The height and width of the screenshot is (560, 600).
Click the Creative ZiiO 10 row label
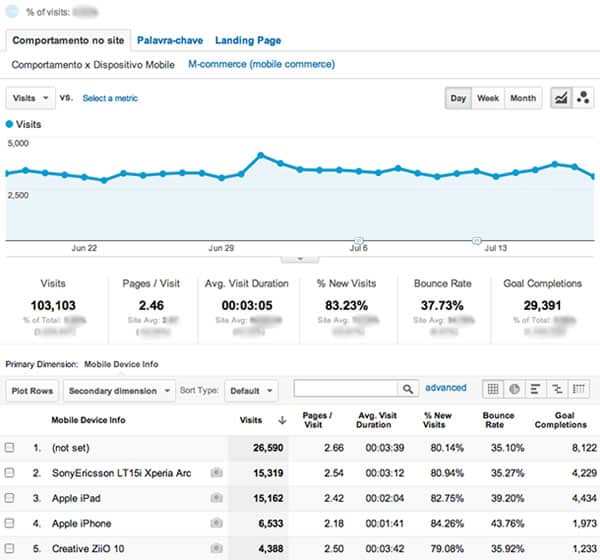coord(88,549)
